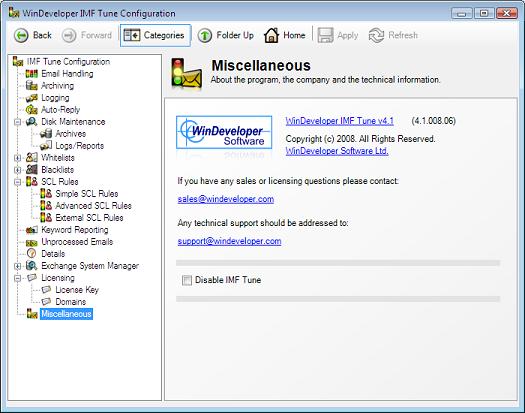Click the Copyright (c) 2008 text
This screenshot has width=525, height=413.
[360, 139]
